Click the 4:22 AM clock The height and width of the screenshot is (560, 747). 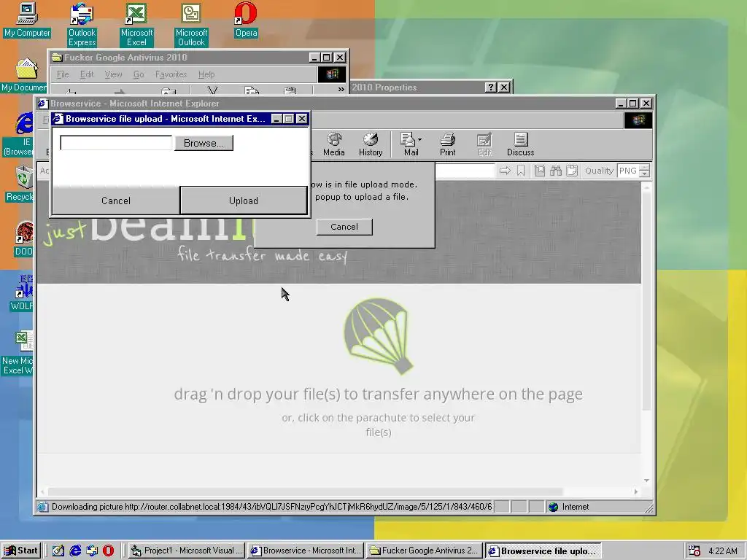(723, 551)
